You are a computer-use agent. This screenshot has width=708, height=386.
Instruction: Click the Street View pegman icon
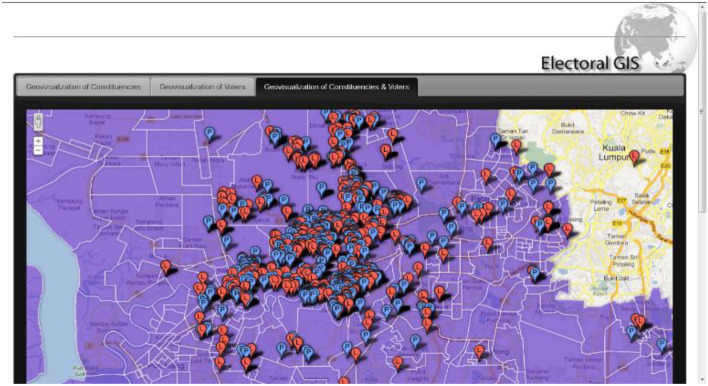38,122
